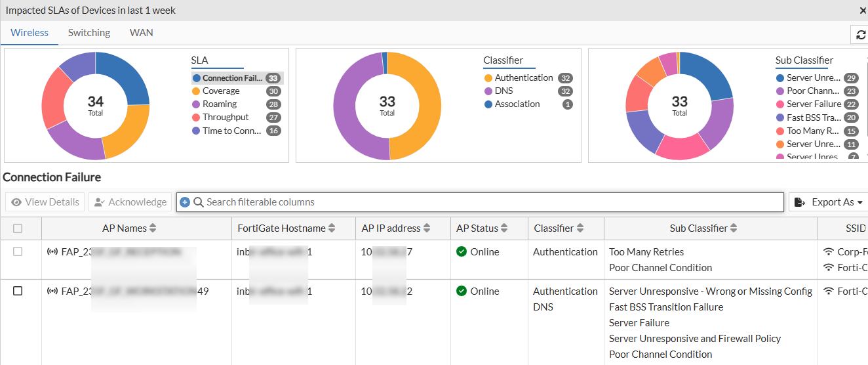Sort table by AP Status column icon

(x=504, y=228)
